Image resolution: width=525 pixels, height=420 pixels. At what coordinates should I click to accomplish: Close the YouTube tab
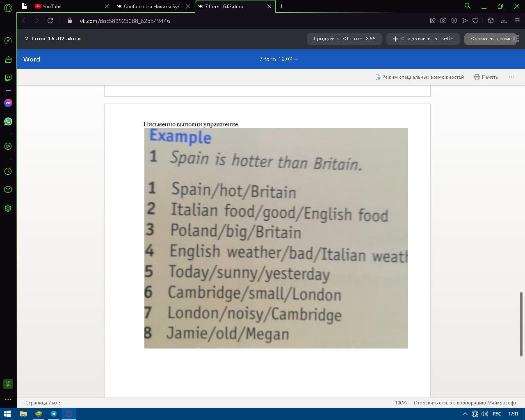[x=107, y=6]
